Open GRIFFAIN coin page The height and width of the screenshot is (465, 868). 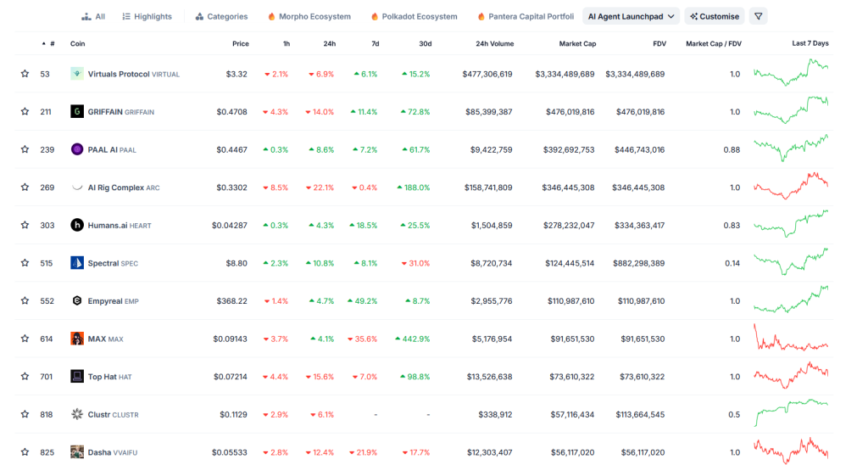click(x=120, y=112)
